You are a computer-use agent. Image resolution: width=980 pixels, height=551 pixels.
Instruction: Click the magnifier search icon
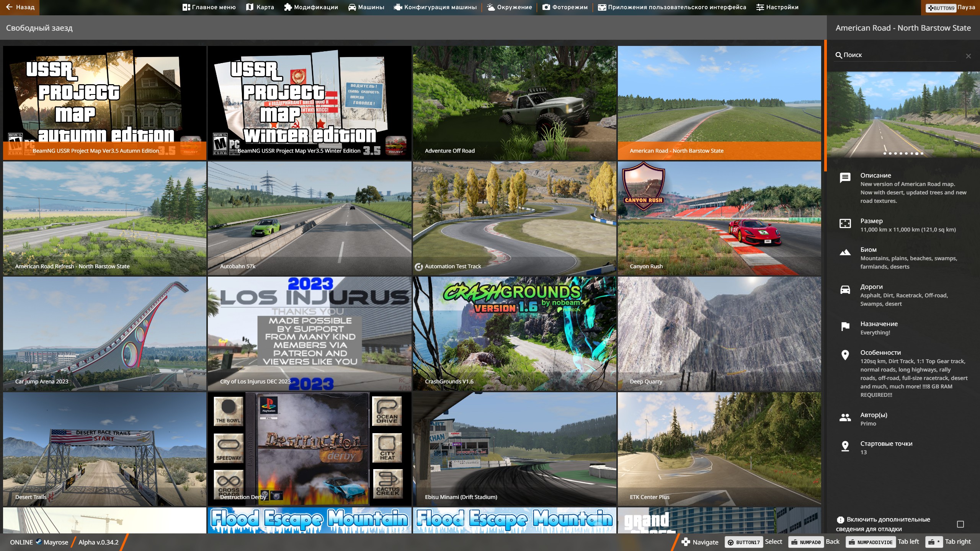pos(838,55)
